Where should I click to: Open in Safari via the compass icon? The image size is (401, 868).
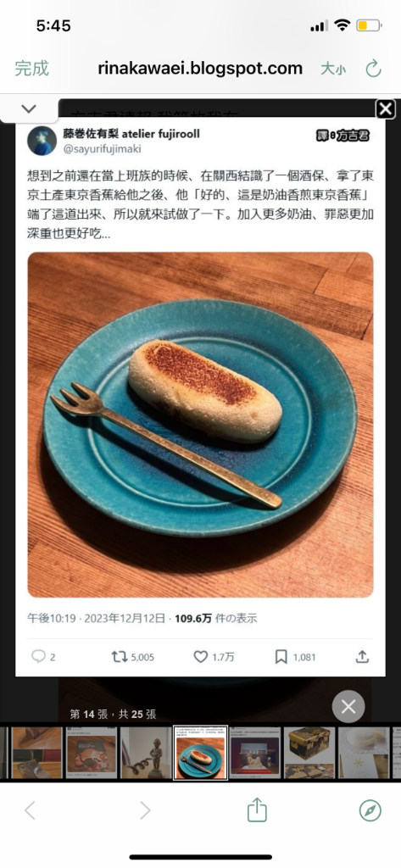tap(370, 810)
